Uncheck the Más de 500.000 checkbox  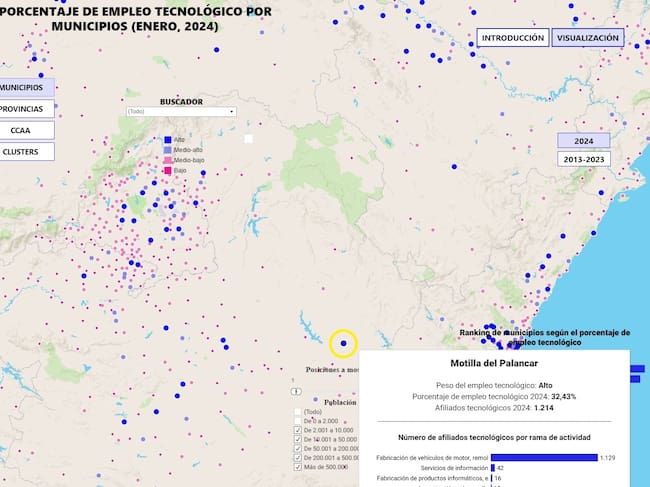[297, 466]
